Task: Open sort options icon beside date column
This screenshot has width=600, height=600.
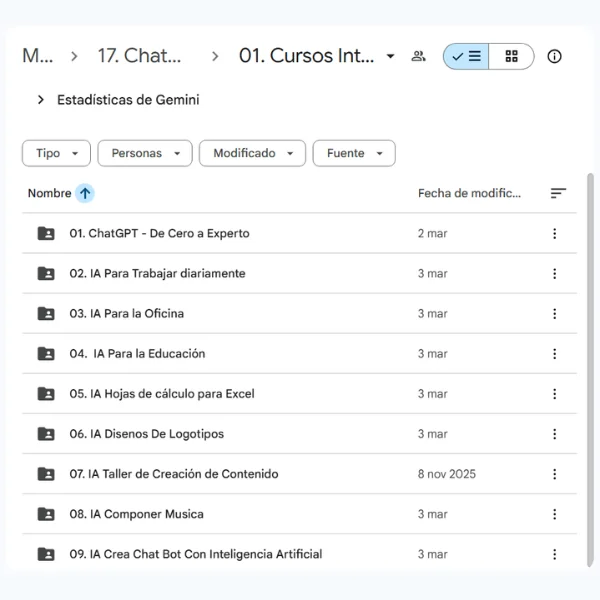Action: [x=558, y=194]
